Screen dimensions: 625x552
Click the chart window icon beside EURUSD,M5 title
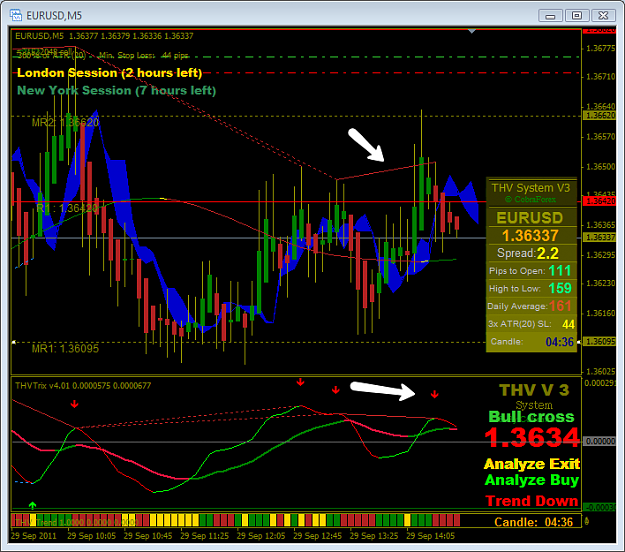(x=16, y=15)
